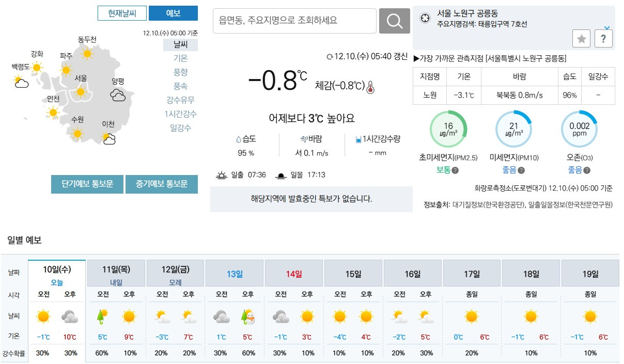Click the 오존 info question mark icon

pyautogui.click(x=586, y=170)
